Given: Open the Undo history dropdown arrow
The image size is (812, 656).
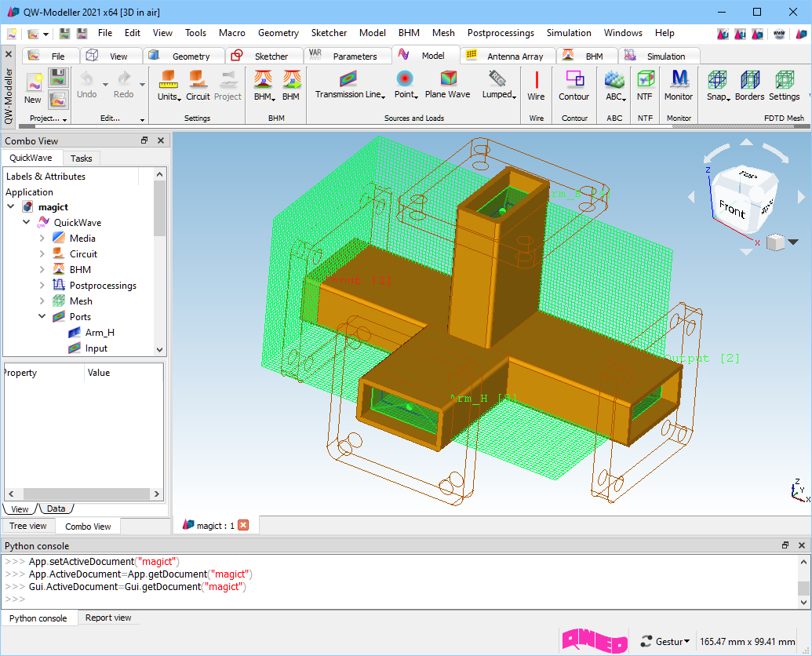Looking at the screenshot, I should [x=105, y=85].
